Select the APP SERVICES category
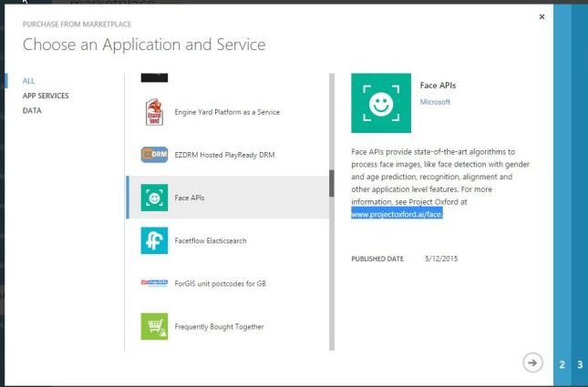This screenshot has width=588, height=387. click(x=46, y=96)
